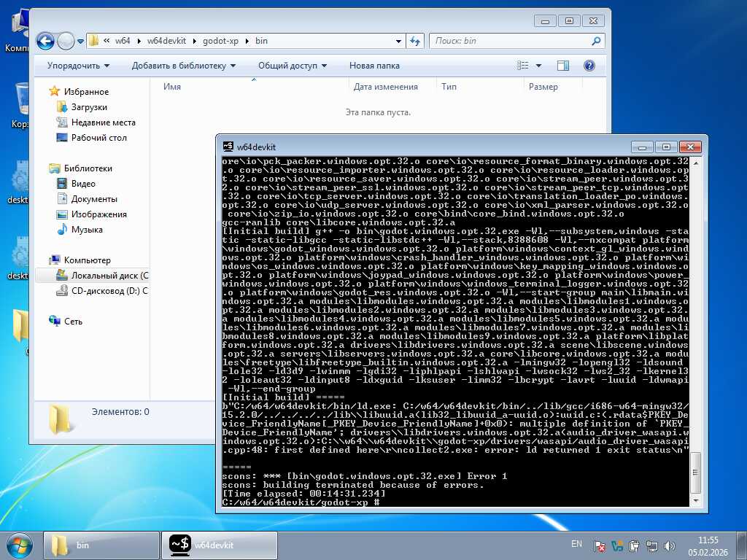The width and height of the screenshot is (747, 560).
Task: Click the magnifier search icon
Action: coord(596,41)
